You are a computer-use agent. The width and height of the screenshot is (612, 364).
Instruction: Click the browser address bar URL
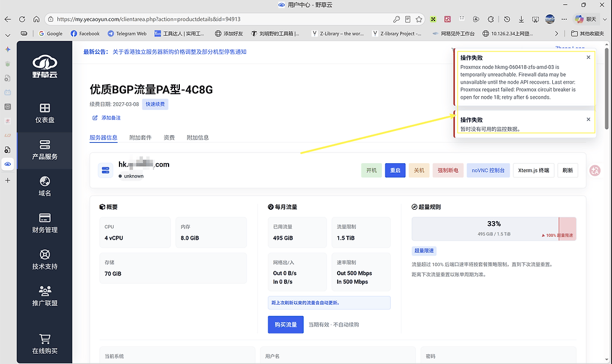coord(148,19)
